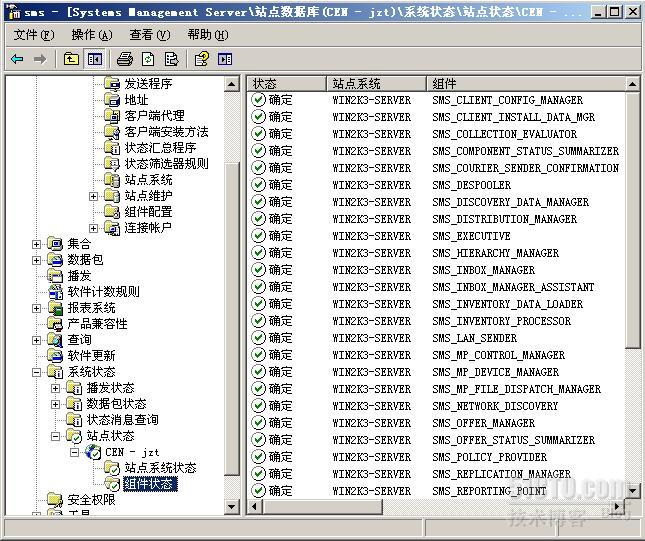Click the status icon of the SMS_EXECUTIVE row
This screenshot has width=645, height=541.
258,236
